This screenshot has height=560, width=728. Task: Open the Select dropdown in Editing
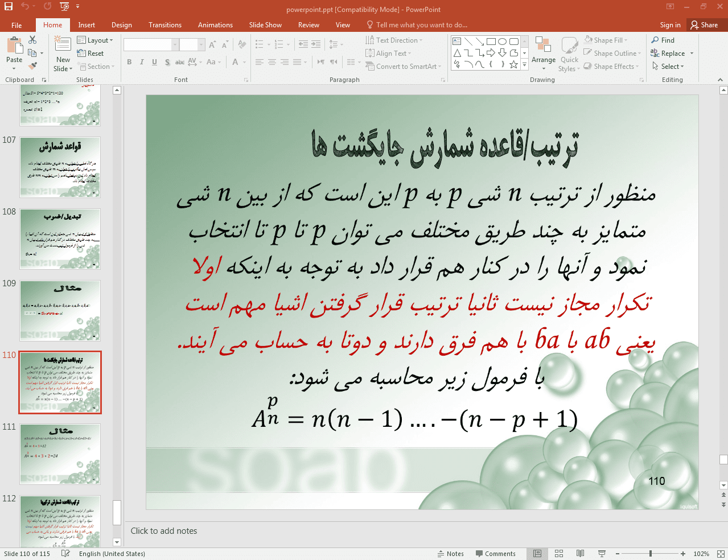668,67
